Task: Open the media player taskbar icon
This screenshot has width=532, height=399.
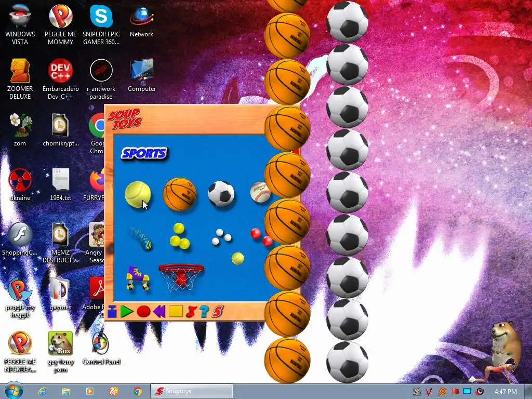Action: [89, 391]
